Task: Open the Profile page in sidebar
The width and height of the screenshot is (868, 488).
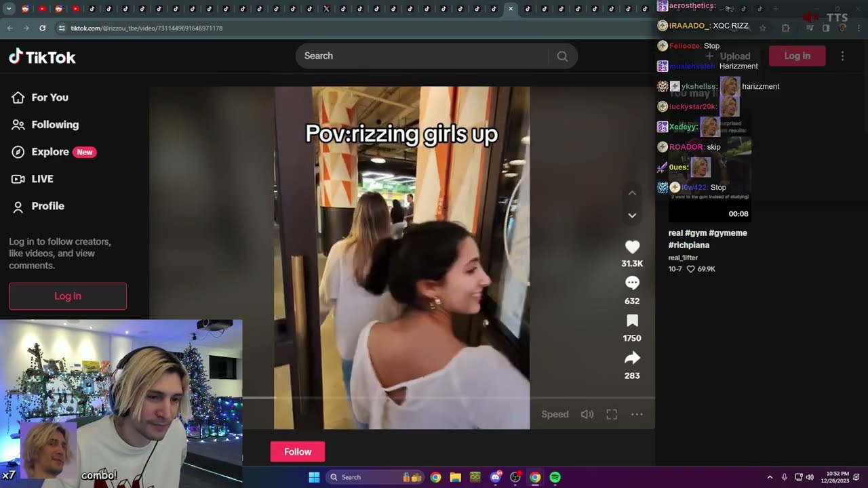Action: pos(38,206)
